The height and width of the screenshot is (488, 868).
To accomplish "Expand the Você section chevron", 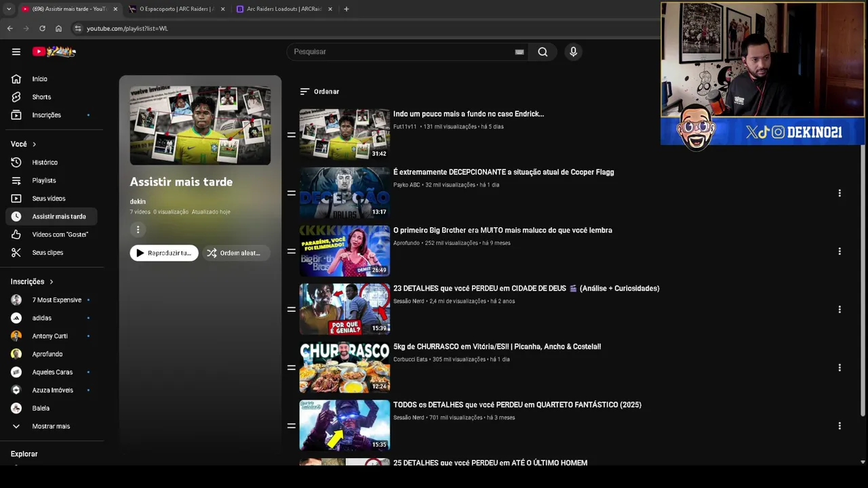I will pyautogui.click(x=34, y=144).
